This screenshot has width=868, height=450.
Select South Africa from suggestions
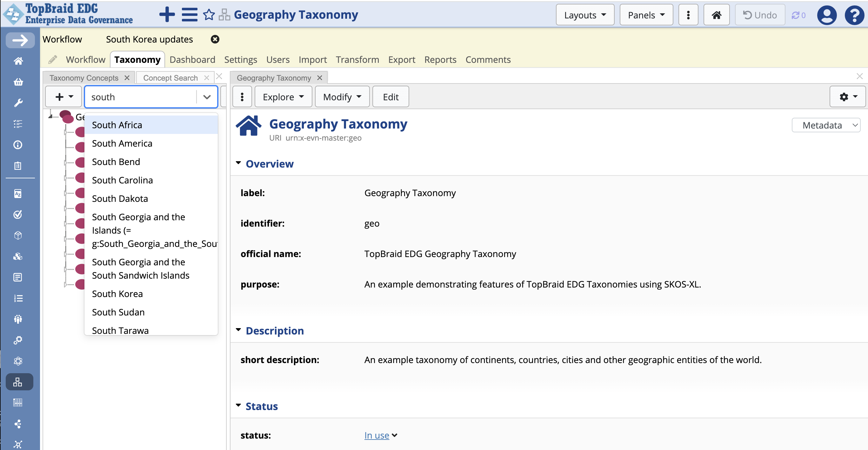click(151, 125)
